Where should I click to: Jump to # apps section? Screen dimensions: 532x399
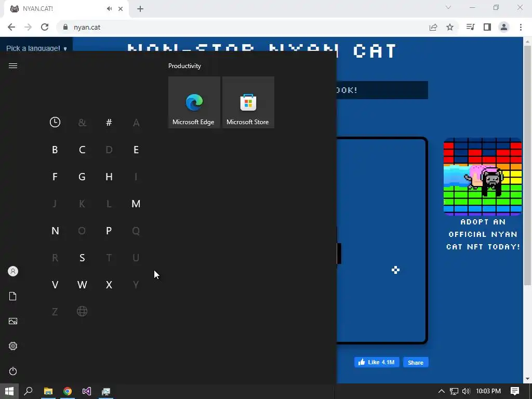(x=109, y=122)
